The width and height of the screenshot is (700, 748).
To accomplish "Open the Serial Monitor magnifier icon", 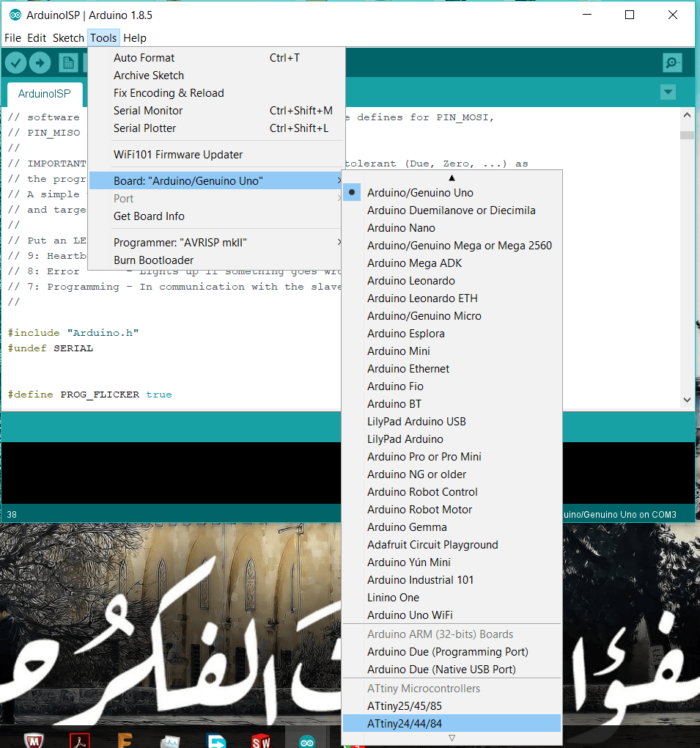I will click(x=672, y=63).
